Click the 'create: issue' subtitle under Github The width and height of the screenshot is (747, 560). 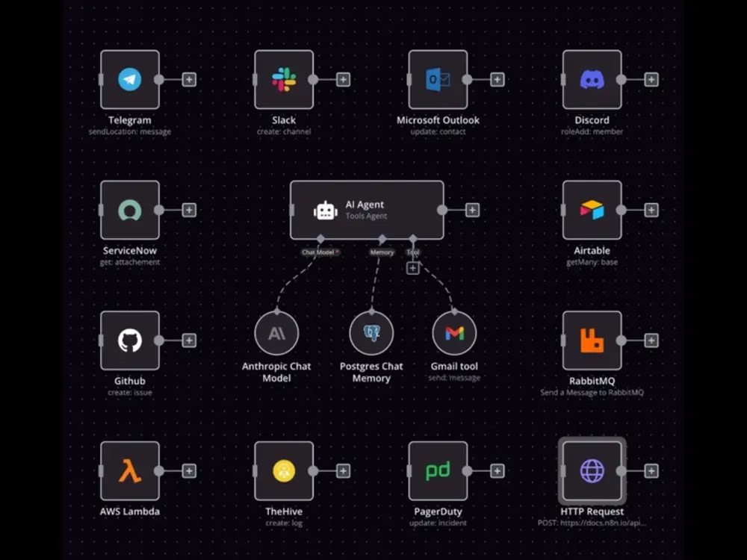pyautogui.click(x=129, y=393)
